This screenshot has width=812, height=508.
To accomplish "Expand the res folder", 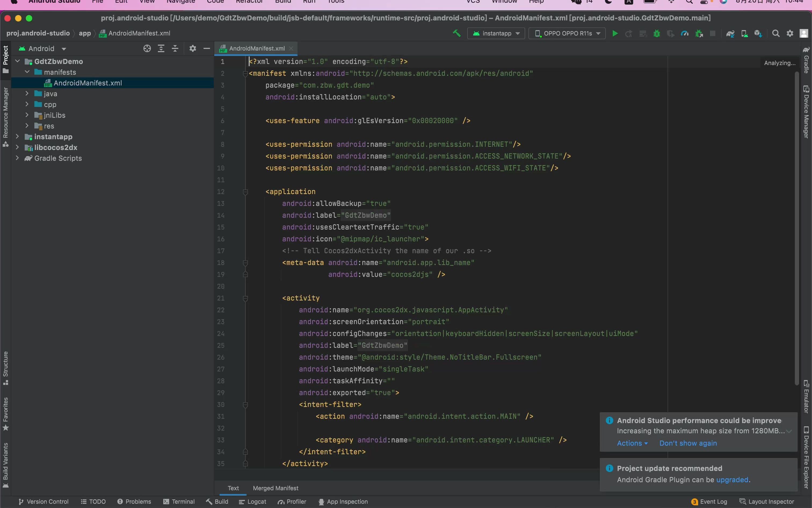I will coord(27,126).
